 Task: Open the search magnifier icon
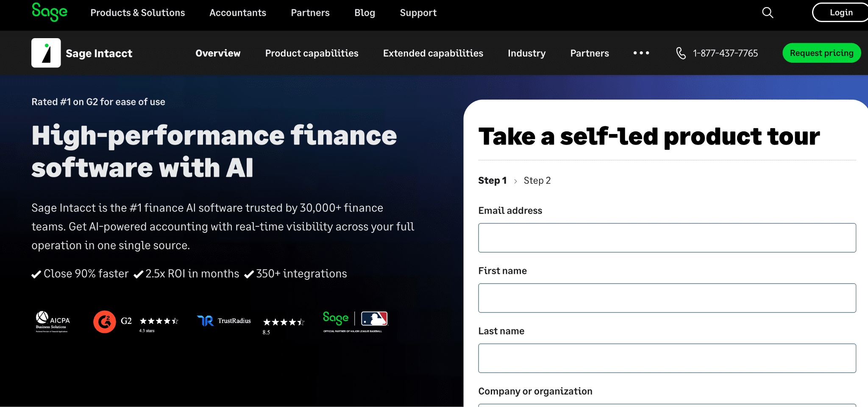[x=768, y=13]
